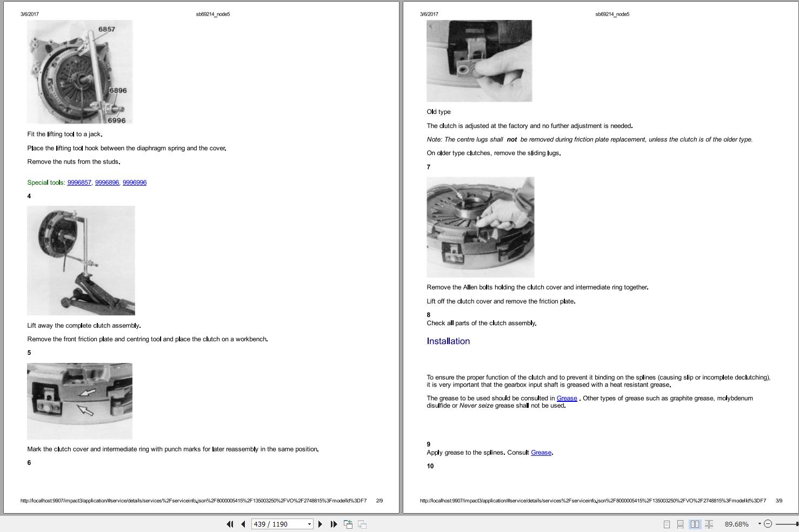
Task: Open the page number dropdown
Action: click(x=309, y=524)
